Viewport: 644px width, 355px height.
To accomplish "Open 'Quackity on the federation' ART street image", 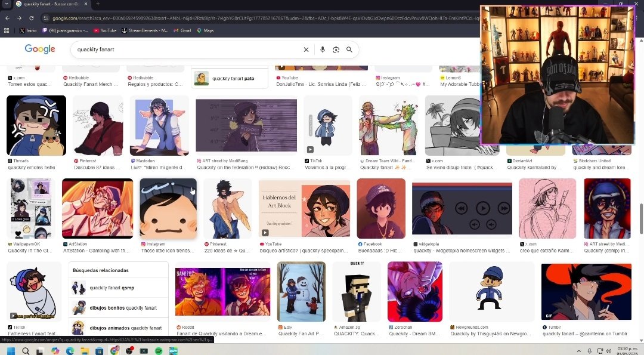I will [246, 125].
